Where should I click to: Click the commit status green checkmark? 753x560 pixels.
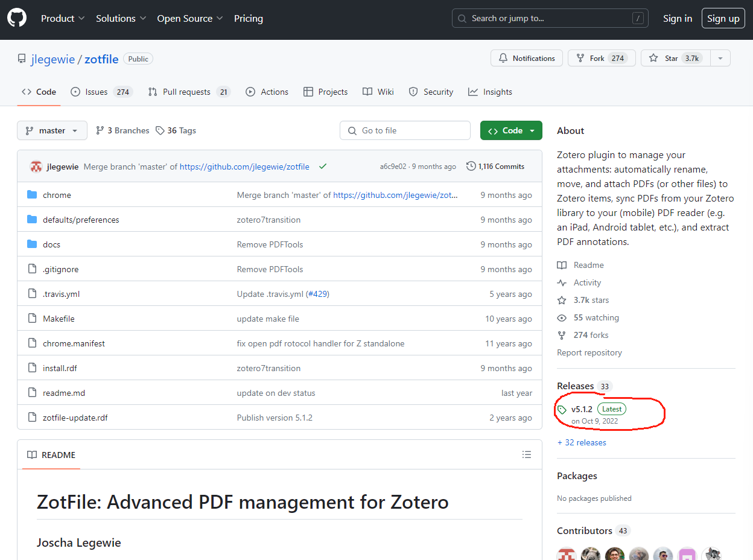pyautogui.click(x=323, y=167)
